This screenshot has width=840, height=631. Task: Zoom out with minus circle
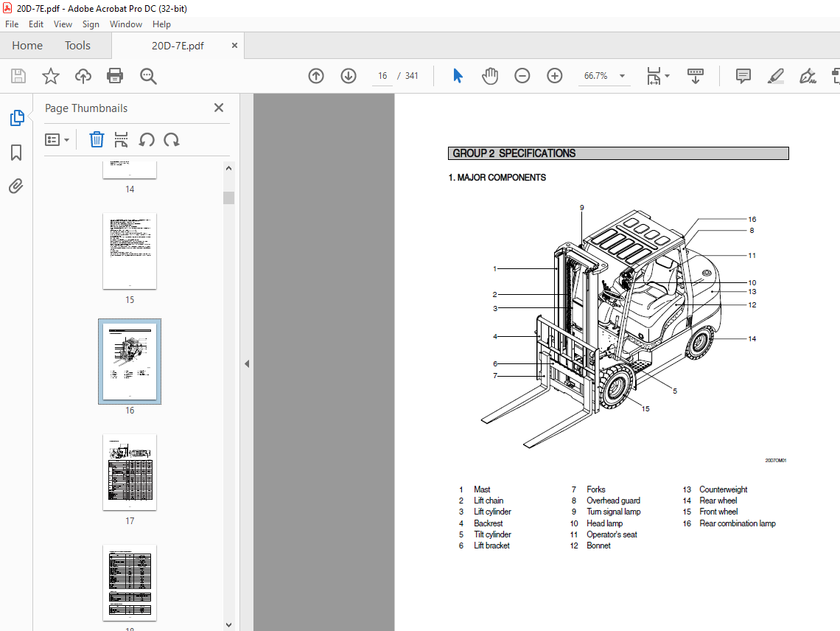click(522, 76)
